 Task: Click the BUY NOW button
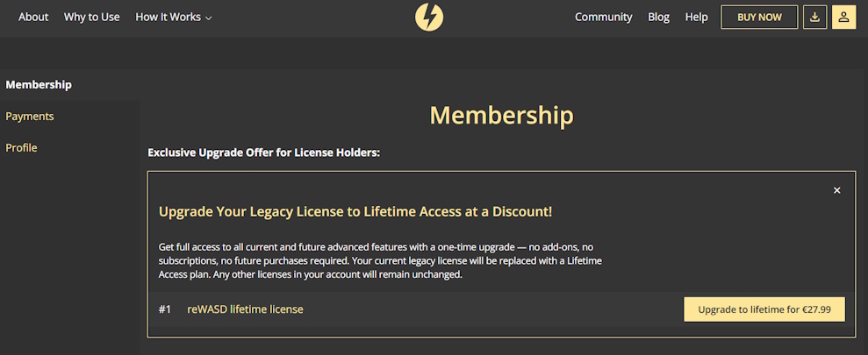click(x=759, y=18)
